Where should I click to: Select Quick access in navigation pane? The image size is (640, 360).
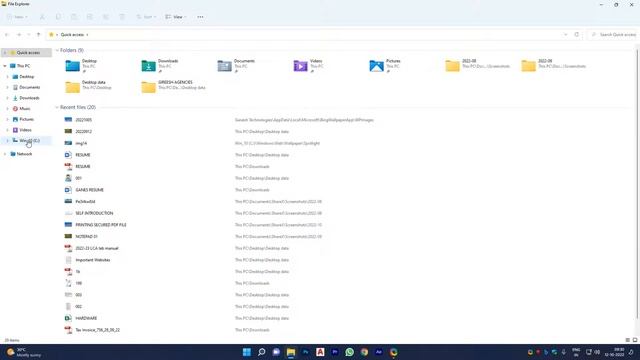[27, 53]
